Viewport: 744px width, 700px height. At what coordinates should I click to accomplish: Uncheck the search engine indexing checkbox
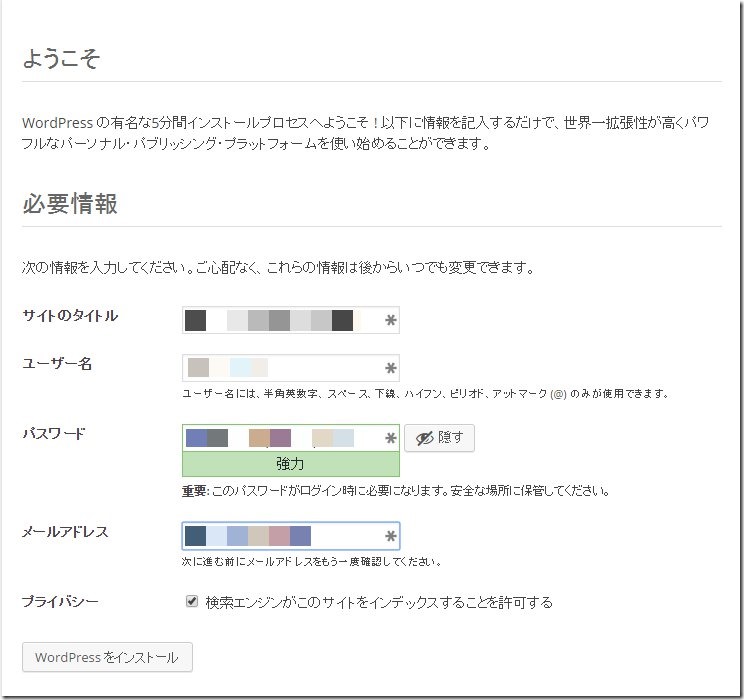tap(192, 601)
